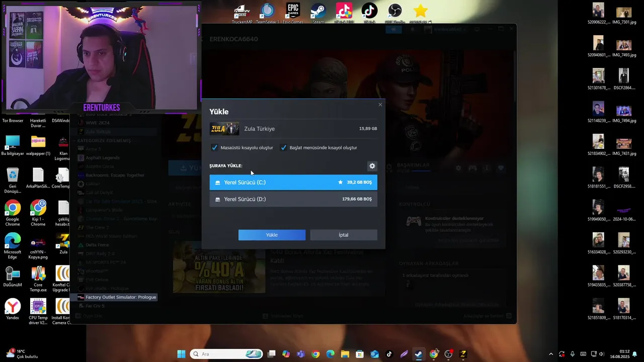Select Bu bilgisayar desktop icon

coord(13,145)
